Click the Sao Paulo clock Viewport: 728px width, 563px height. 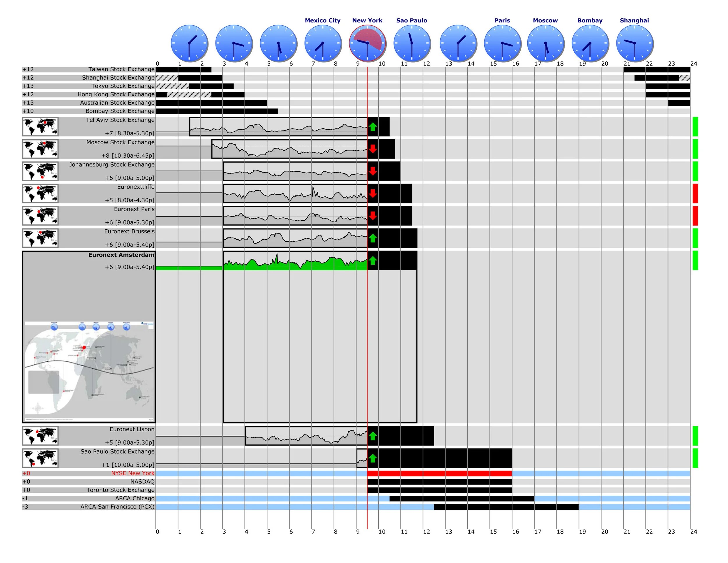(412, 43)
